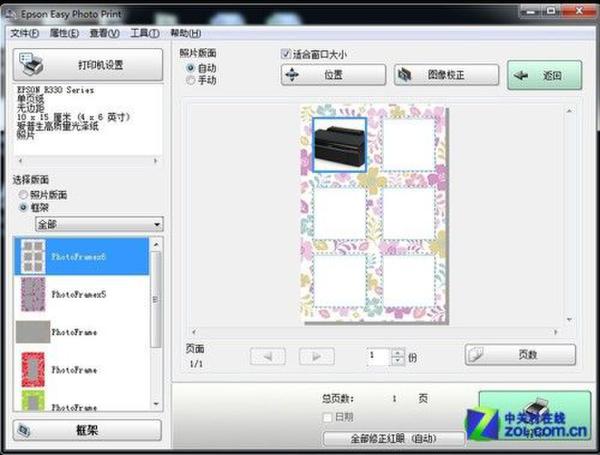
Task: Click the 位置 button
Action: (x=333, y=75)
